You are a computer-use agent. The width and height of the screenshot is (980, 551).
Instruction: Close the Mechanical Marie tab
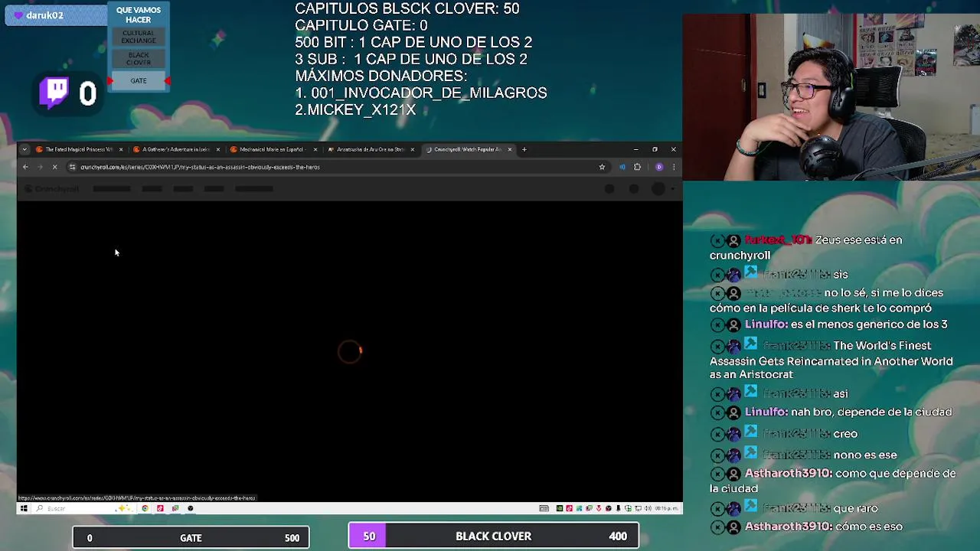coord(315,149)
